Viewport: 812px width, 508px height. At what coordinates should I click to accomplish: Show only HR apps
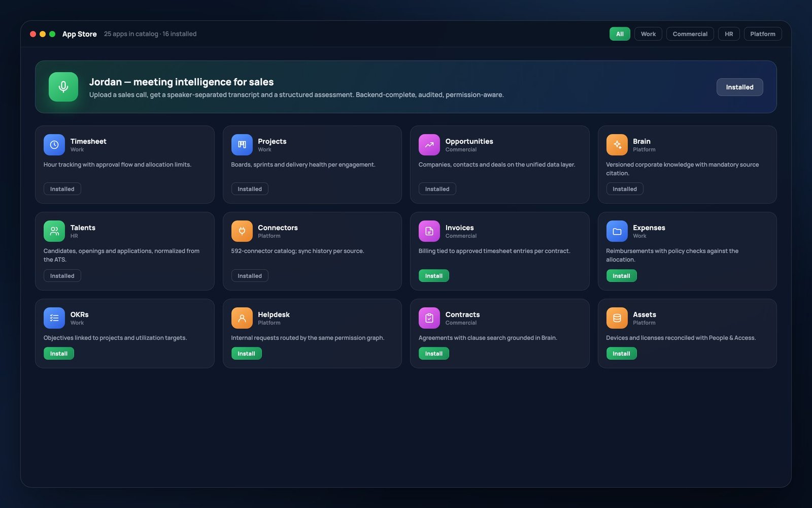[x=729, y=34]
